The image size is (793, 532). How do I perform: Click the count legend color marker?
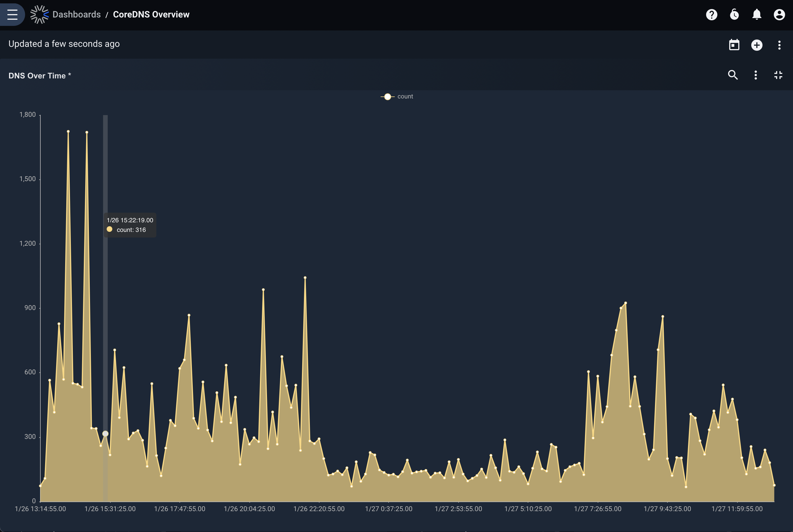(x=387, y=97)
